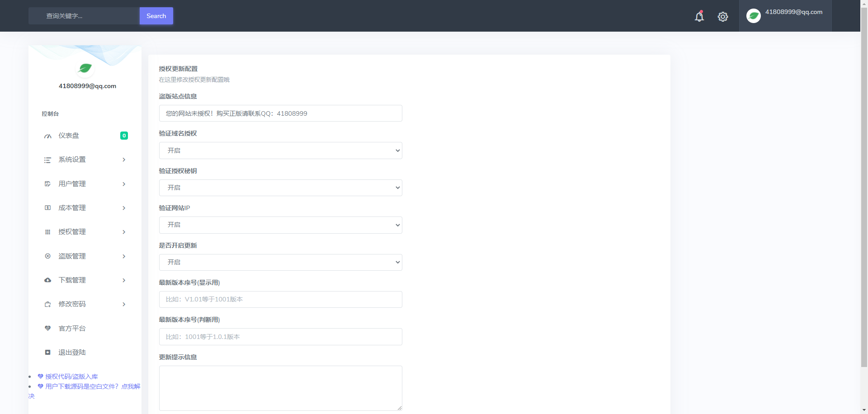Click the 盗版站点信息 input field

pos(280,113)
